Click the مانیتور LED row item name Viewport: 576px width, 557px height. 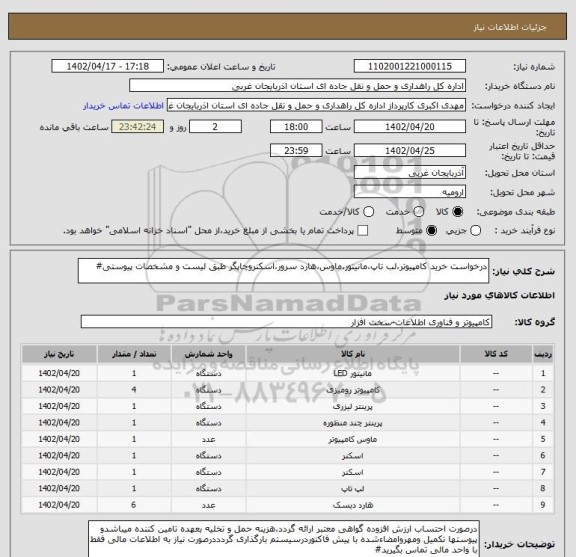pyautogui.click(x=353, y=373)
